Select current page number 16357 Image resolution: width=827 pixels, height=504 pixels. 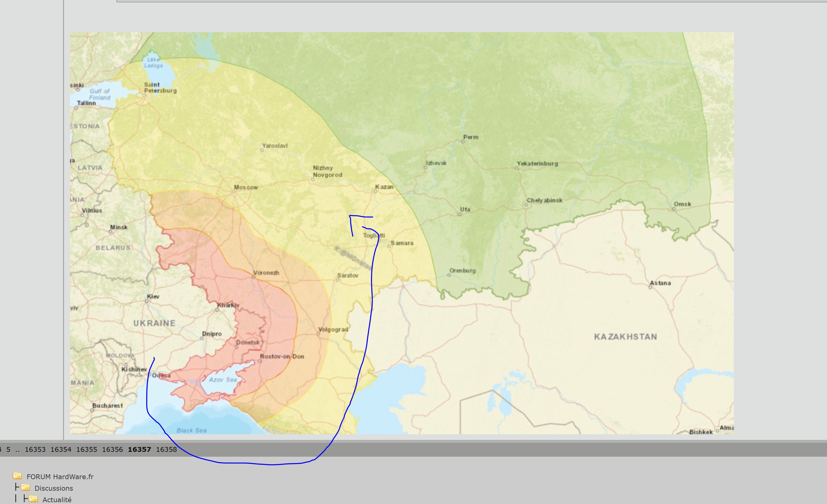tap(139, 449)
